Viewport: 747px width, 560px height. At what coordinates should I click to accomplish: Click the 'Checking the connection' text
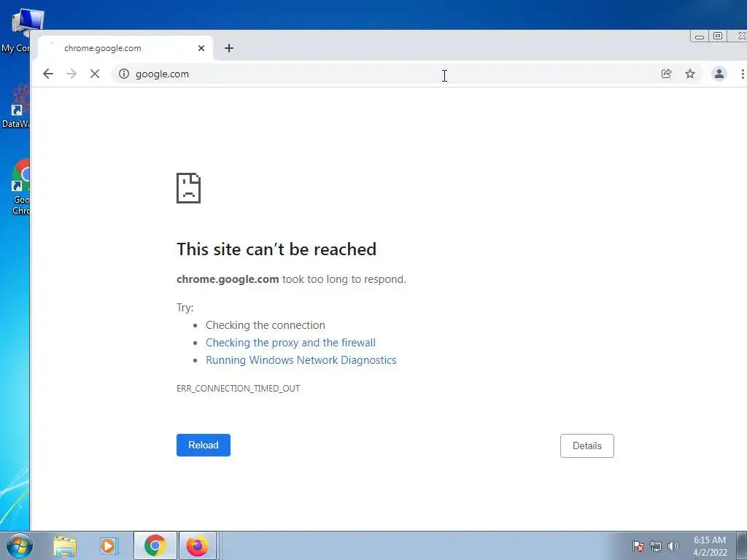tap(266, 324)
